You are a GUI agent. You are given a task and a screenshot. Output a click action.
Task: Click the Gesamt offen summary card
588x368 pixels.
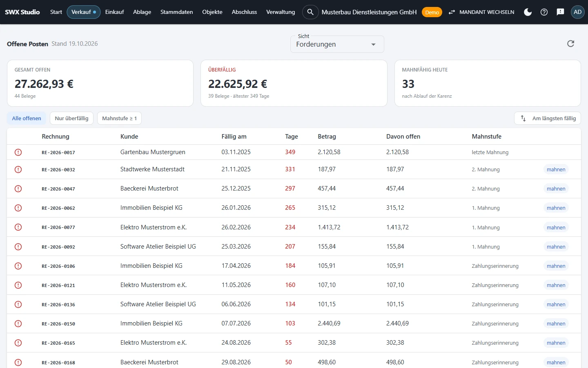(100, 83)
